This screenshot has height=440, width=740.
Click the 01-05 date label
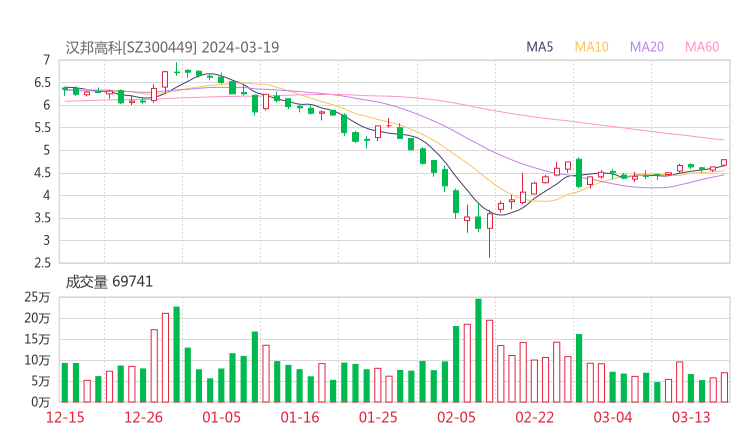[x=221, y=417]
